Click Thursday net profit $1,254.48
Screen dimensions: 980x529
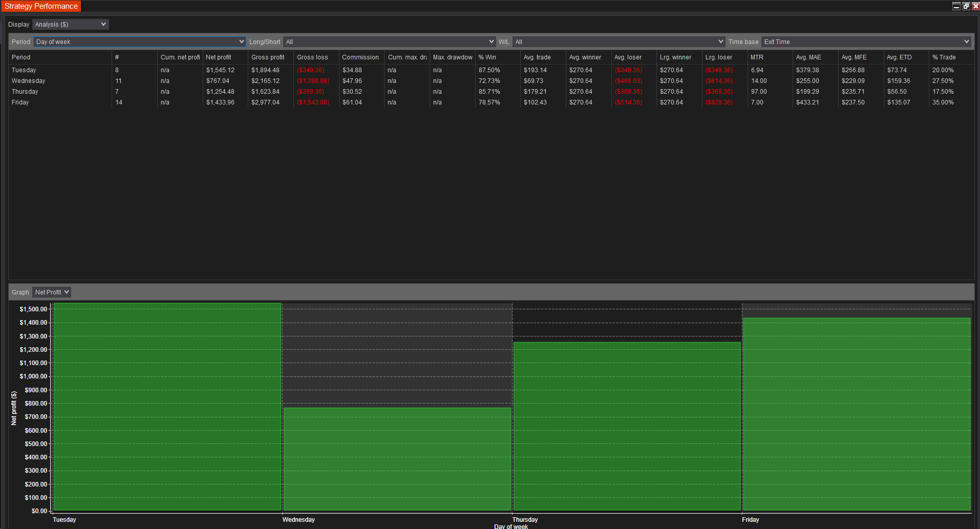coord(220,92)
